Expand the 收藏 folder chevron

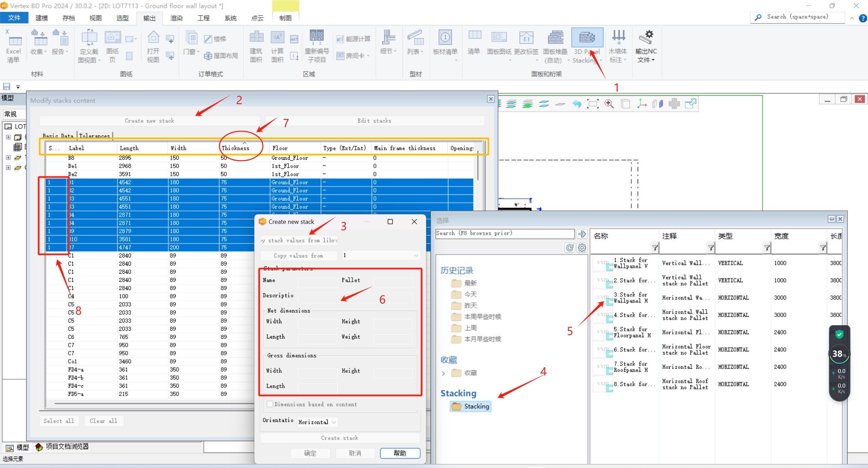click(443, 373)
